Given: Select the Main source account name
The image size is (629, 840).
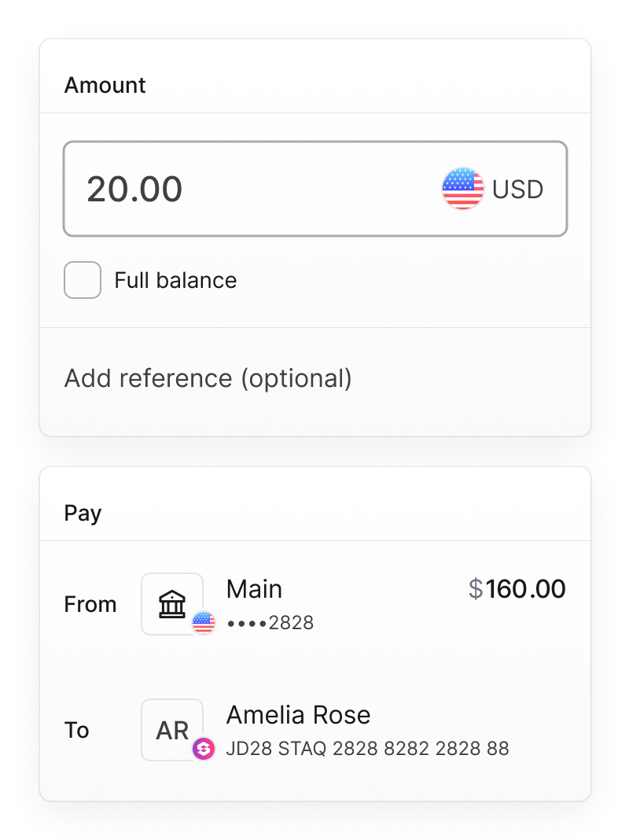Looking at the screenshot, I should point(254,589).
